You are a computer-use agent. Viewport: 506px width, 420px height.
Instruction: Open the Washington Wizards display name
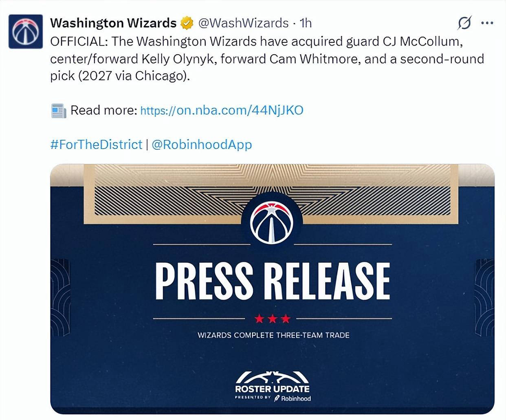click(113, 23)
